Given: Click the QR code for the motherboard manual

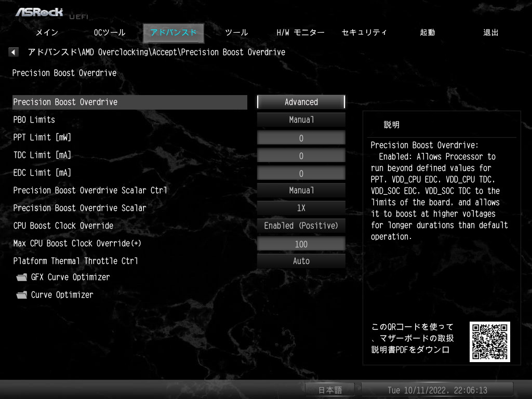Looking at the screenshot, I should pyautogui.click(x=489, y=341).
